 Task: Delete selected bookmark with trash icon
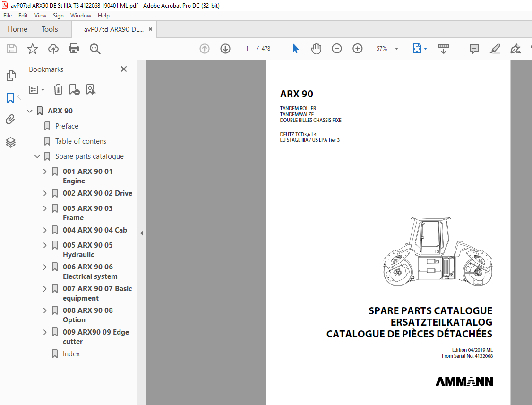click(59, 90)
